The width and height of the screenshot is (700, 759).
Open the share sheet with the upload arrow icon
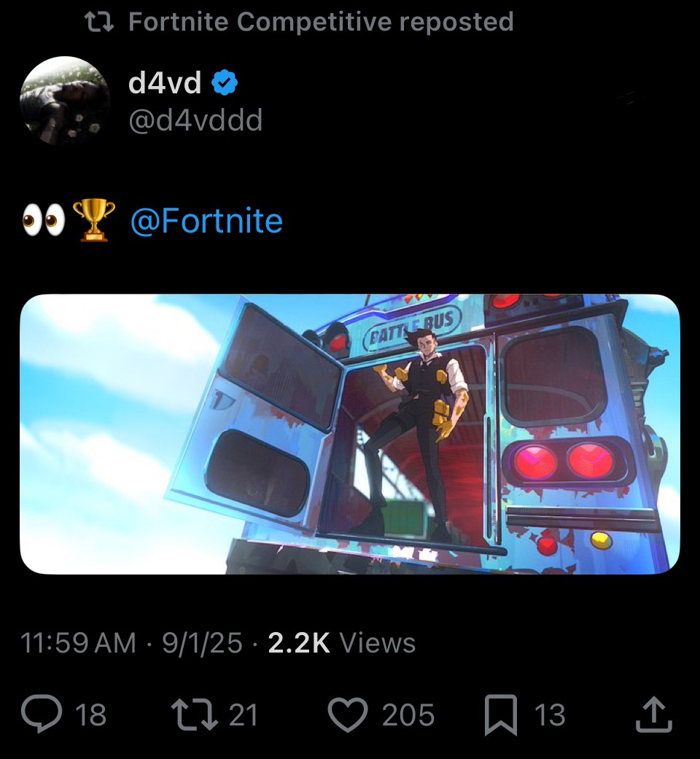coord(653,714)
